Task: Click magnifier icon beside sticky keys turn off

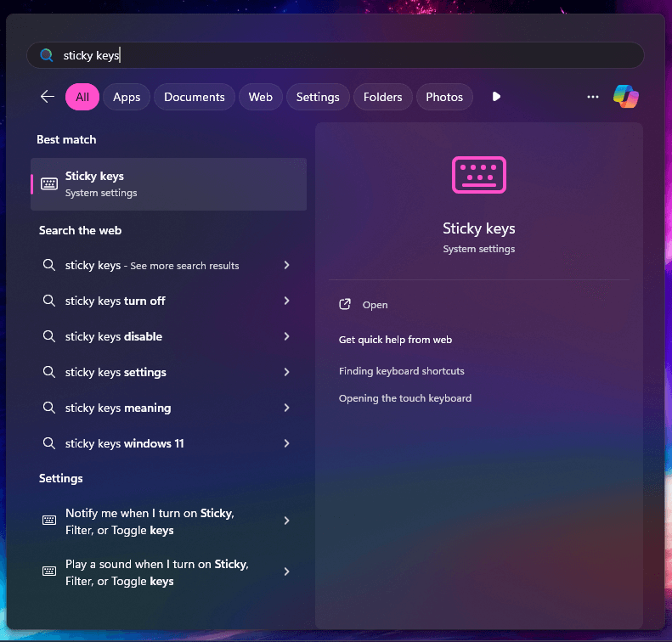Action: click(x=49, y=301)
